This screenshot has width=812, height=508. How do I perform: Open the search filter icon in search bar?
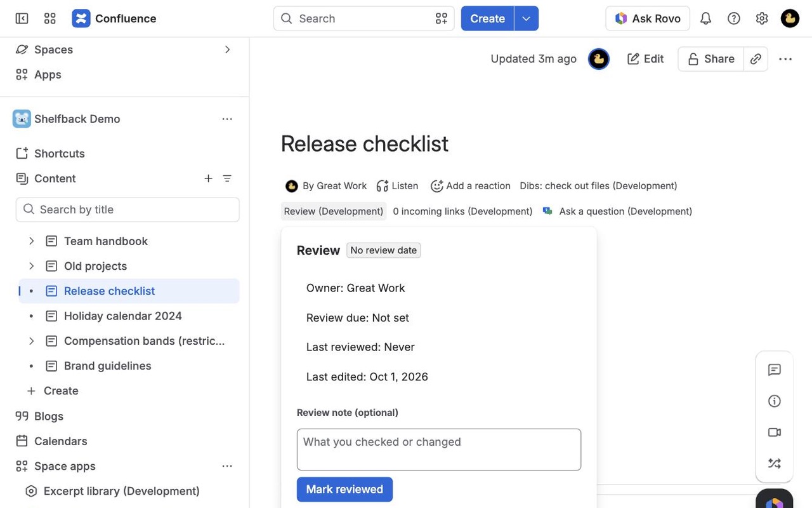coord(442,18)
